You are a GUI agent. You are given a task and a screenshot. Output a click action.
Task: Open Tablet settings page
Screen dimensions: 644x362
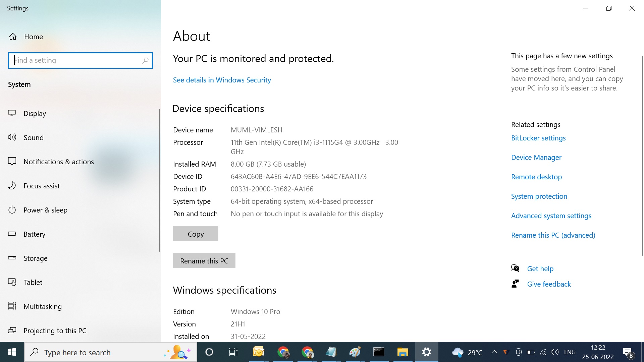coord(33,283)
